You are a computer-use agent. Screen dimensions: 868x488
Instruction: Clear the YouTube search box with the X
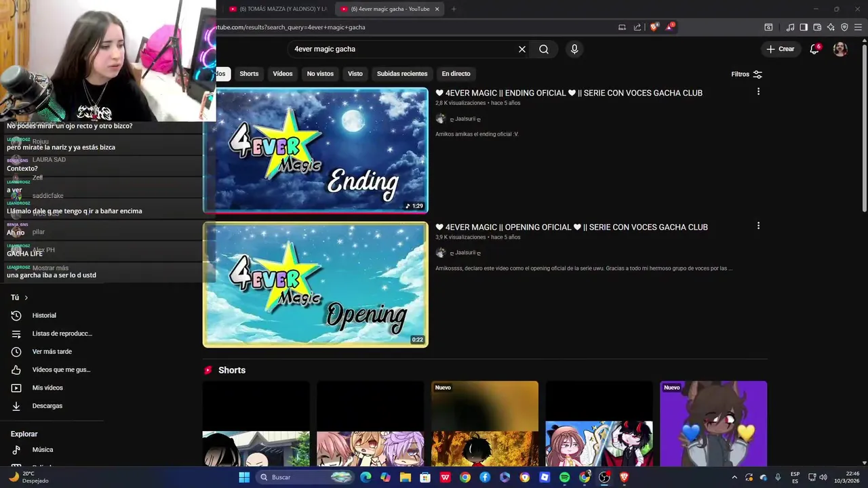(522, 49)
